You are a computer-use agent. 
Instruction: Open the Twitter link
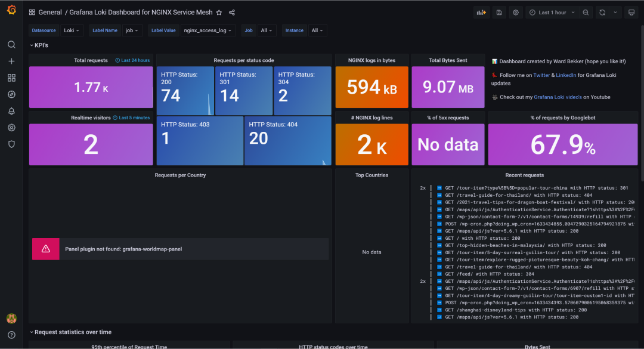pyautogui.click(x=541, y=75)
